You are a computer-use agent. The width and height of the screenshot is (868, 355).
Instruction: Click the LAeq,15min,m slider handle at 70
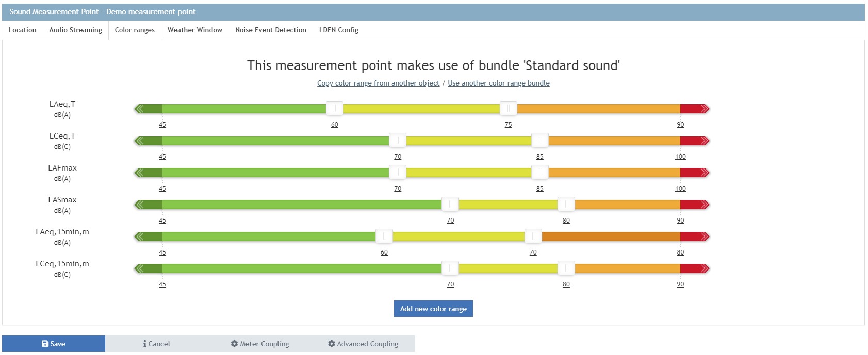tap(533, 236)
